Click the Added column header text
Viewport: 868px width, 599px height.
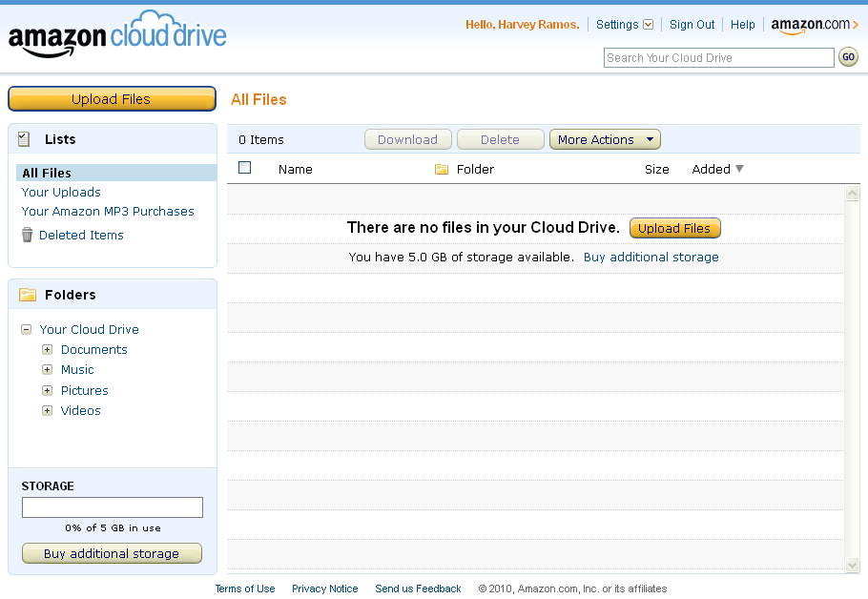[712, 170]
